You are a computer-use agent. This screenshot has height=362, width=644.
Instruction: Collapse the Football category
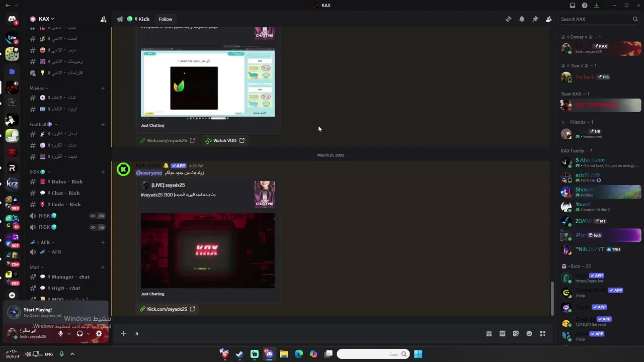[x=43, y=124]
